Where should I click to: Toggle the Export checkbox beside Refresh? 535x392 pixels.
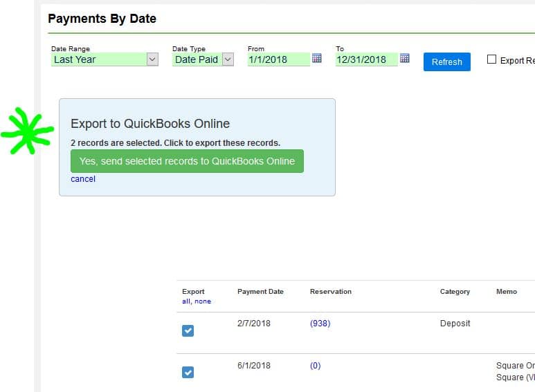491,59
